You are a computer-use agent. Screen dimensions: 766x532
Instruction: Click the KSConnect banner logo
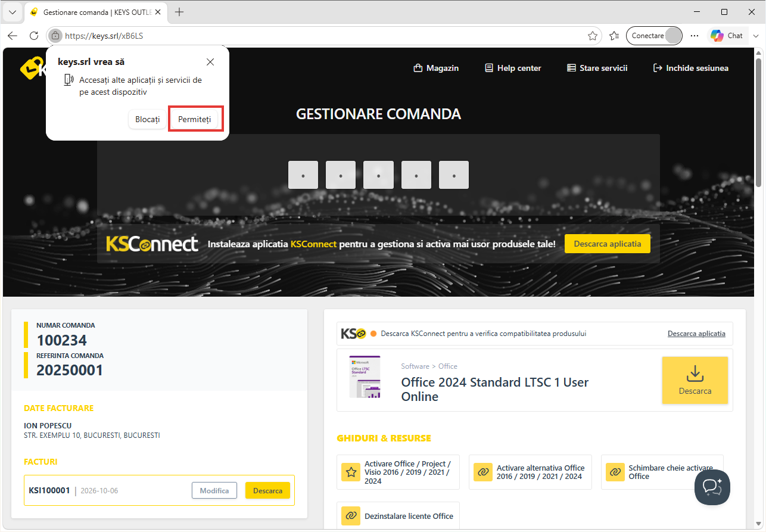(x=152, y=244)
